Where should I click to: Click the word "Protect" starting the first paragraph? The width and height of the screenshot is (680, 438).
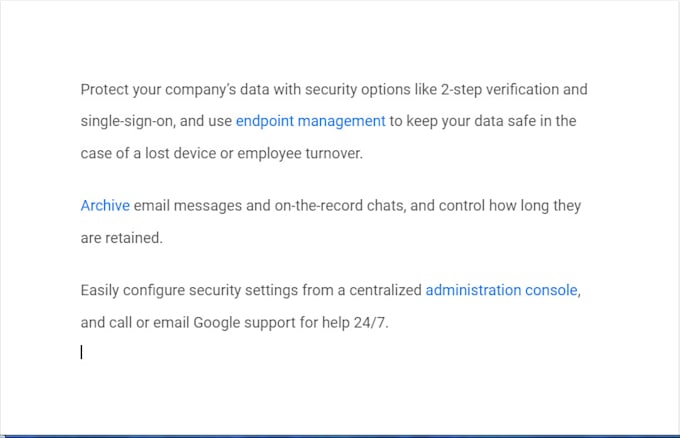click(104, 89)
